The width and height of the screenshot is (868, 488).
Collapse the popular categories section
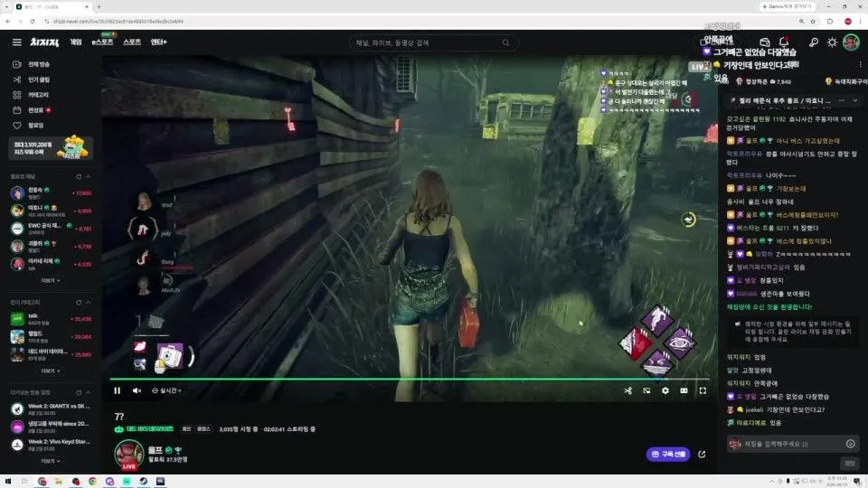[x=88, y=303]
